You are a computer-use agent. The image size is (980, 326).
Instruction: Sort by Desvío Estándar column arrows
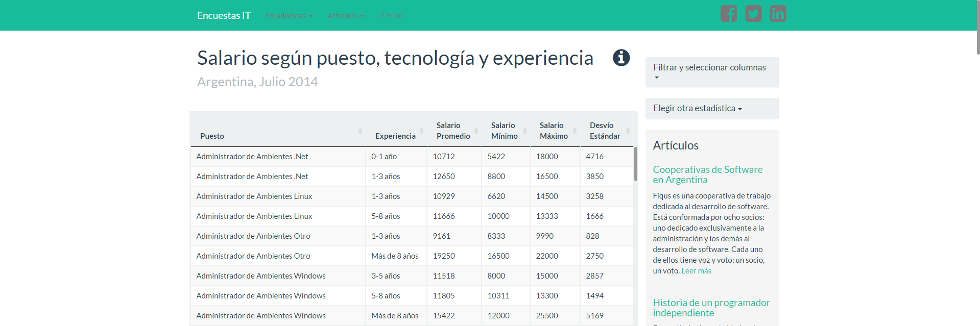628,131
